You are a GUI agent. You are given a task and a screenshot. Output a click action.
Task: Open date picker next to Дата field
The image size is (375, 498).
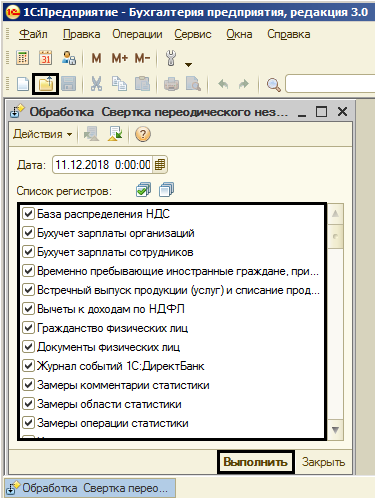tap(160, 165)
